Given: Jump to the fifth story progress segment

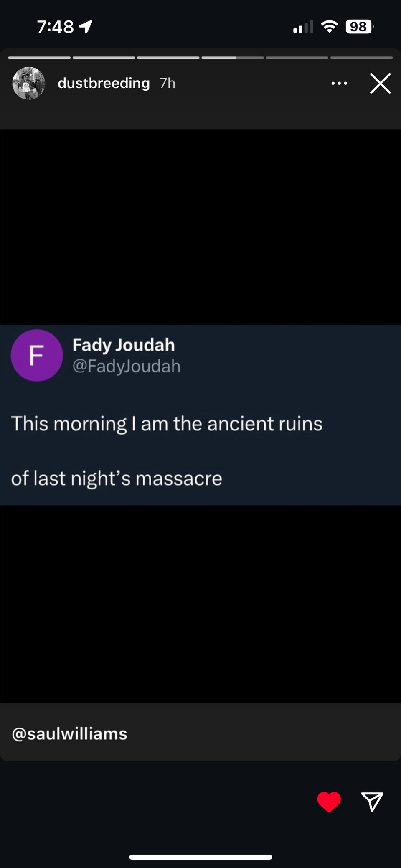Looking at the screenshot, I should click(x=297, y=57).
